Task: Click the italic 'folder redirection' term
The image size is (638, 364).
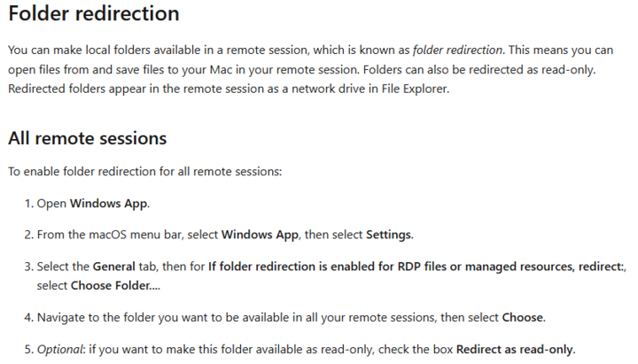Action: pyautogui.click(x=457, y=50)
